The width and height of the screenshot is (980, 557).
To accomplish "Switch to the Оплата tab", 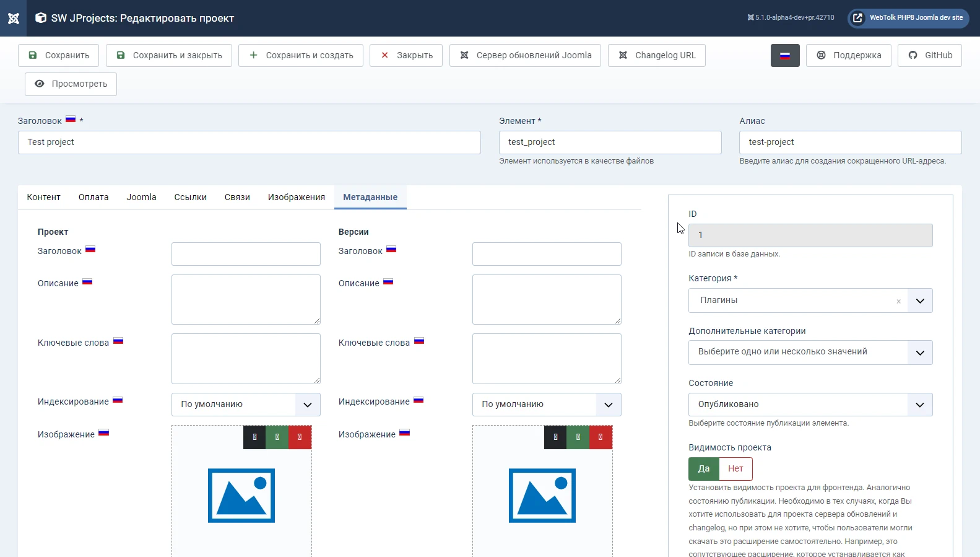I will coord(93,197).
